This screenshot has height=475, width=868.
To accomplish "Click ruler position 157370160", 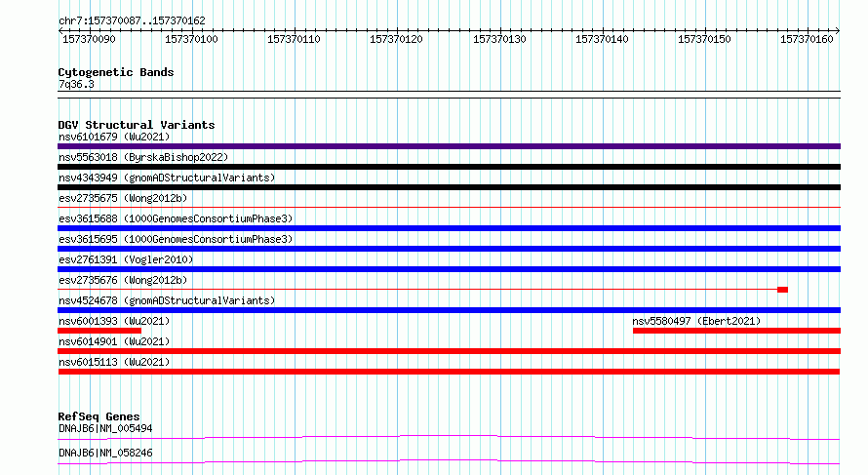I will (807, 39).
